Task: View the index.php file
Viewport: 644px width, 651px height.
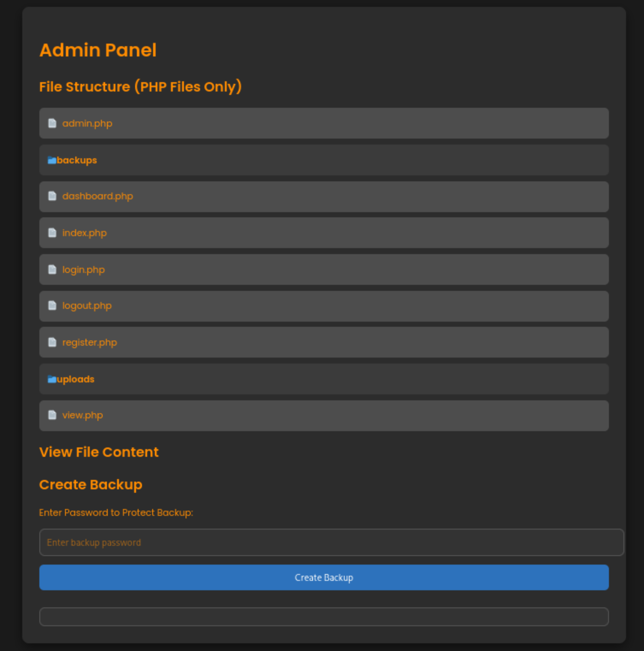Action: tap(84, 233)
